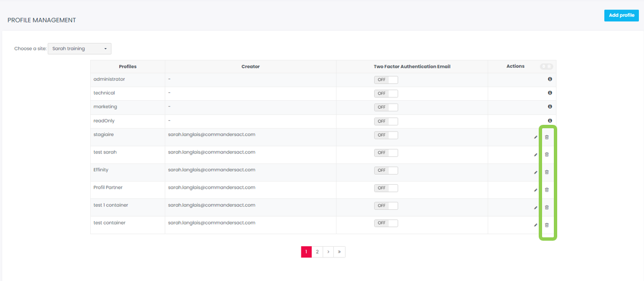Click the Add profile button
Image resolution: width=644 pixels, height=281 pixels.
pyautogui.click(x=621, y=16)
